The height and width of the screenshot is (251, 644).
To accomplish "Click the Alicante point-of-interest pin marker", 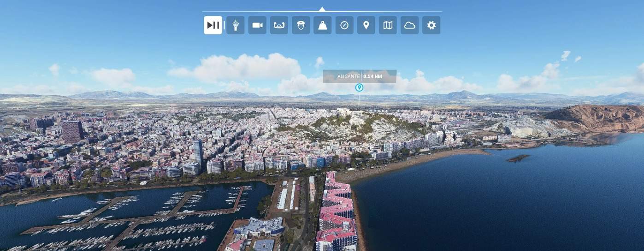I will [x=359, y=88].
